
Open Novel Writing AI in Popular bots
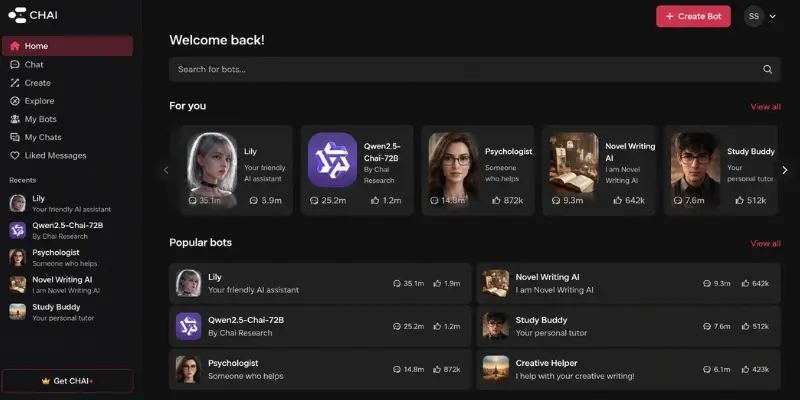pyautogui.click(x=629, y=284)
